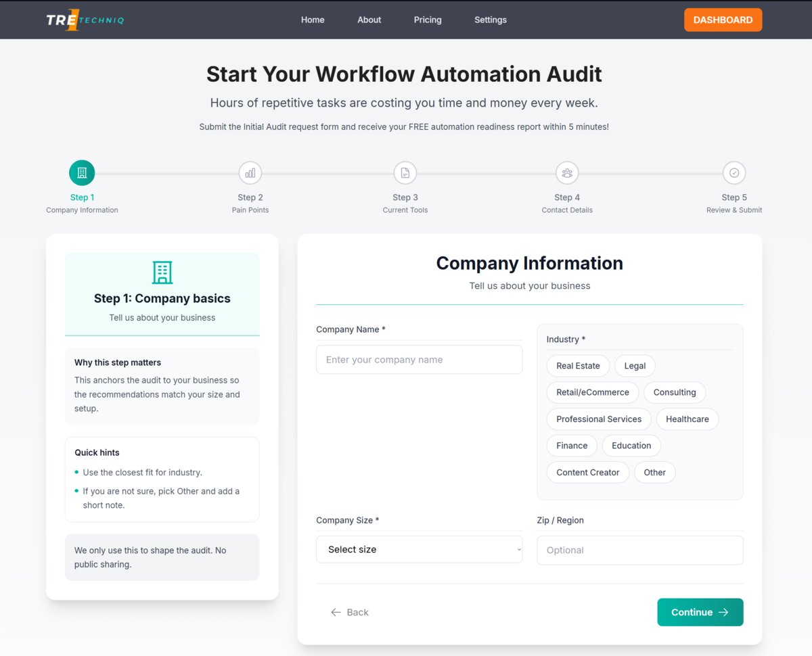
Task: Select the Step 5 checkmark icon
Action: pos(734,173)
